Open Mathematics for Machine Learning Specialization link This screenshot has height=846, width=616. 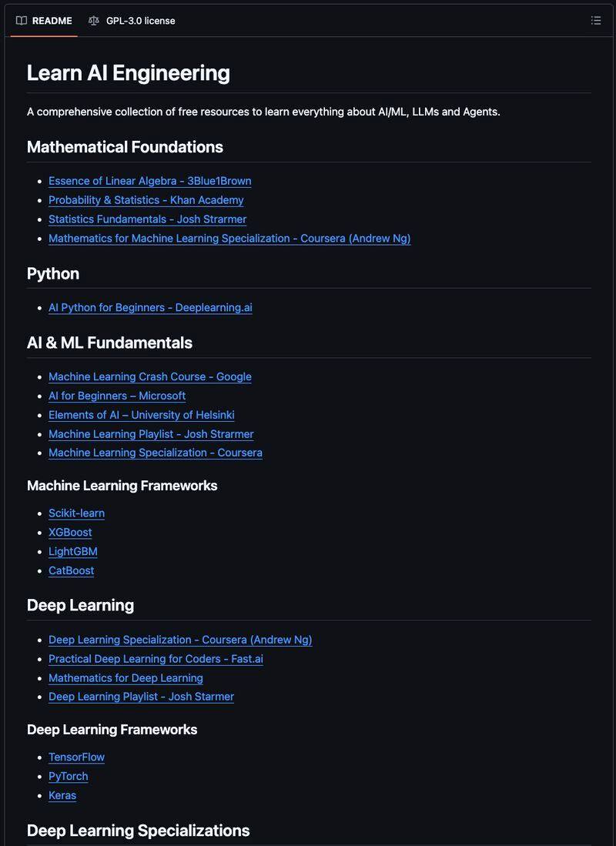229,239
